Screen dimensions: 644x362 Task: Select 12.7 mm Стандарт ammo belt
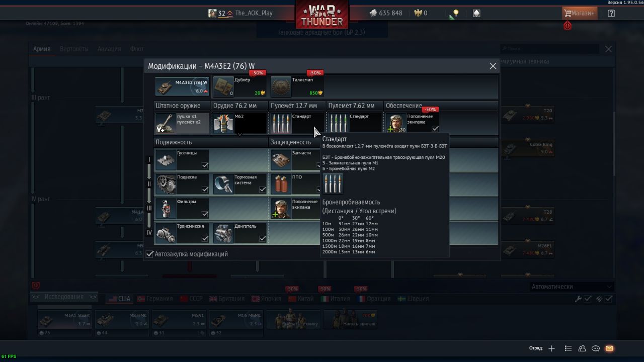[297, 123]
